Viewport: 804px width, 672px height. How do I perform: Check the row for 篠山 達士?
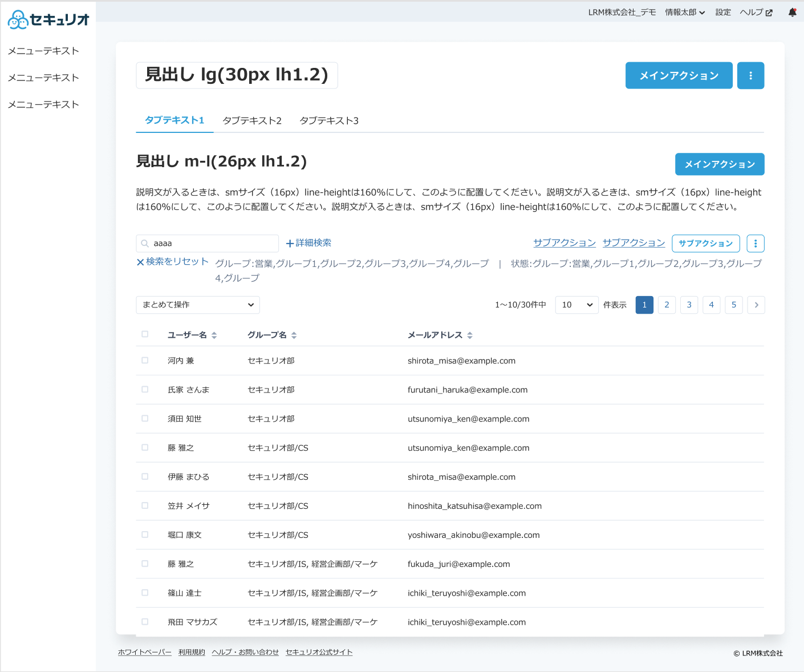pyautogui.click(x=145, y=593)
